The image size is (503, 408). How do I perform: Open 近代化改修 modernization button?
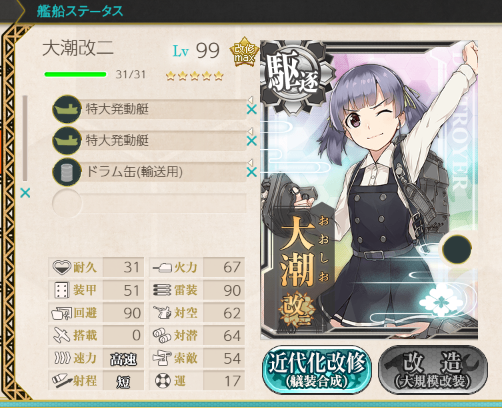[x=317, y=370]
